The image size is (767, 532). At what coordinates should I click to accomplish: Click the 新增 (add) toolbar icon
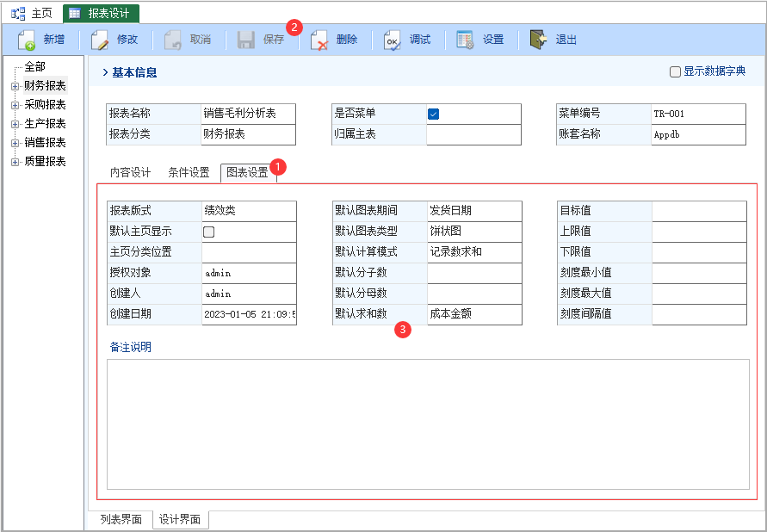coord(27,40)
